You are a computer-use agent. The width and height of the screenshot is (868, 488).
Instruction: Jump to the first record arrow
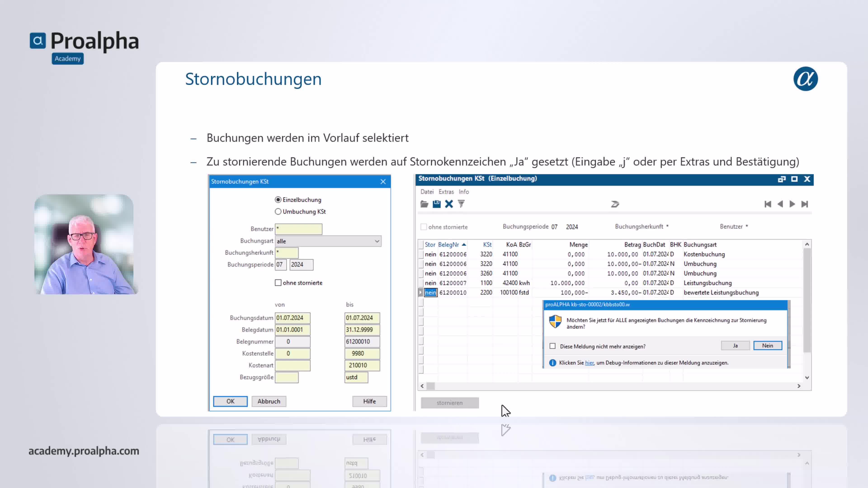pyautogui.click(x=768, y=204)
